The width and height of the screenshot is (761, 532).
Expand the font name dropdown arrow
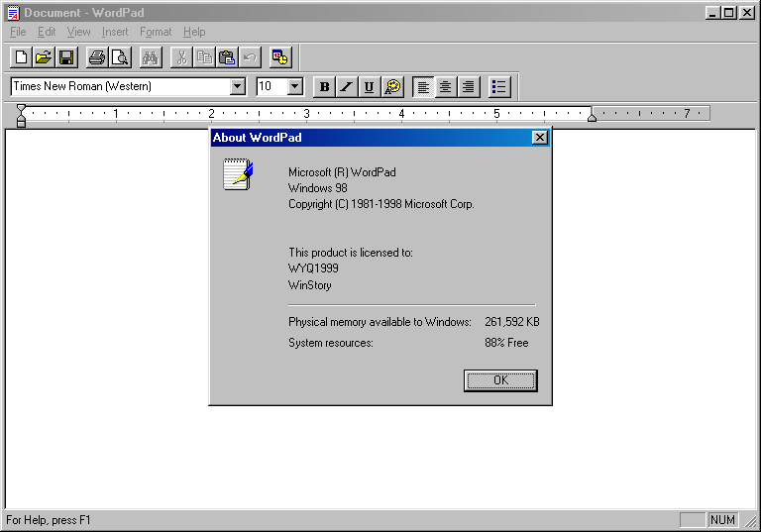tap(238, 87)
